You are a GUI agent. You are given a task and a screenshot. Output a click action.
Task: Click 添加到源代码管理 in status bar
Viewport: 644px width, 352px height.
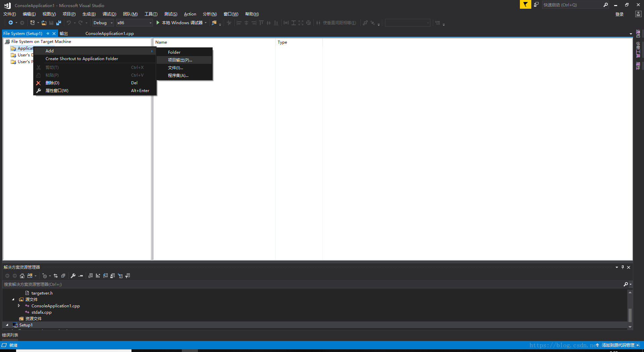pyautogui.click(x=618, y=345)
